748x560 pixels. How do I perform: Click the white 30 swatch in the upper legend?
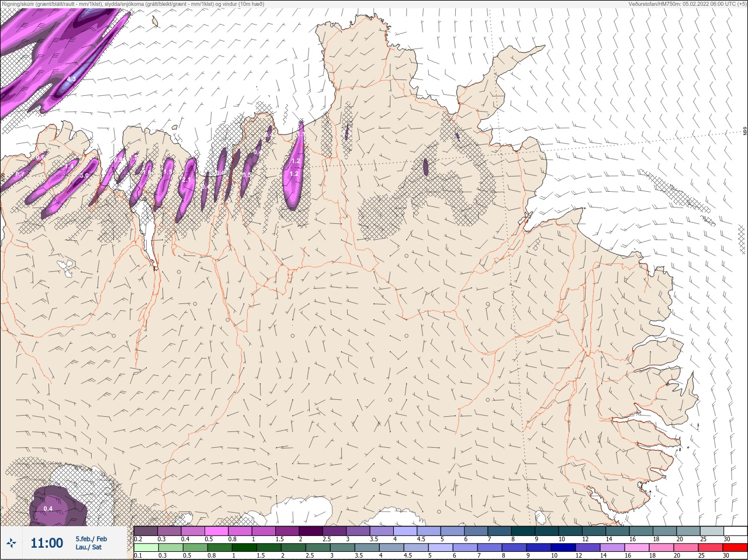click(735, 531)
